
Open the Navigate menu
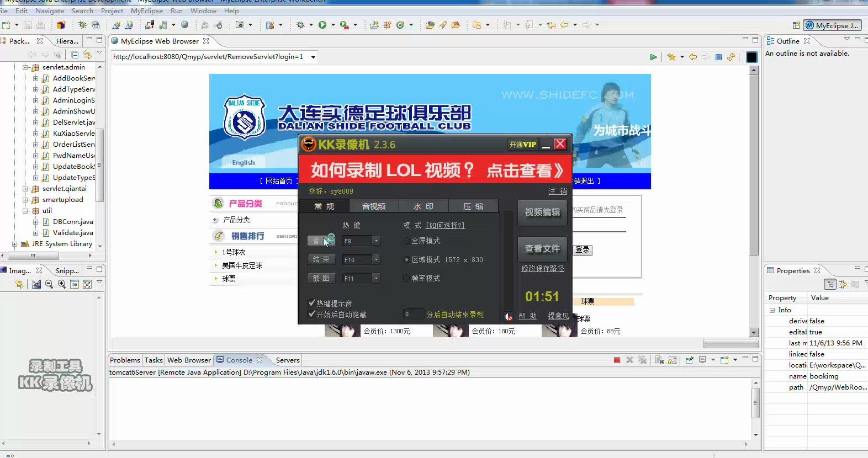coord(50,10)
